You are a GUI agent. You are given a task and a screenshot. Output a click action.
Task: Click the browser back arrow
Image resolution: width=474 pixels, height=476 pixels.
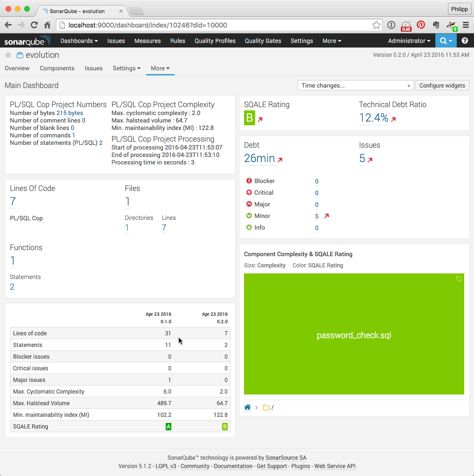click(8, 25)
